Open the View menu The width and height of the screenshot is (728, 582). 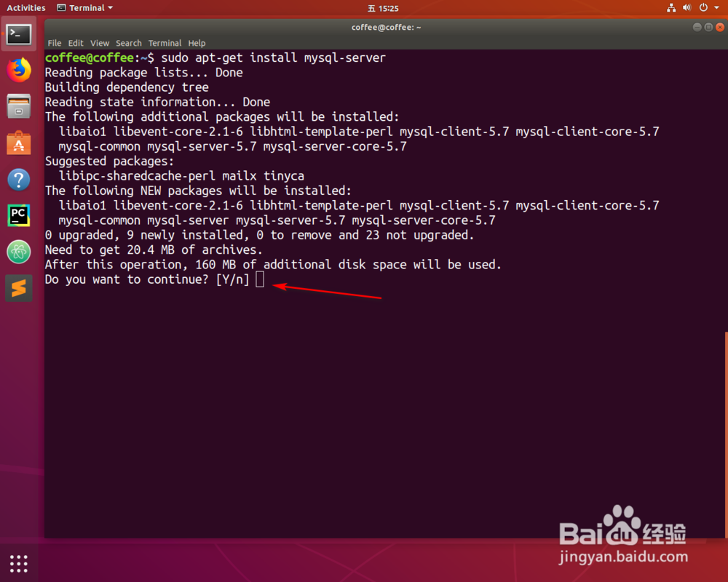pos(100,43)
